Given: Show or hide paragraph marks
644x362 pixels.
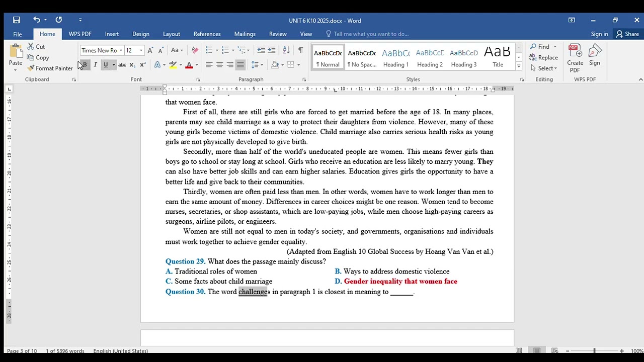Looking at the screenshot, I should [x=300, y=50].
